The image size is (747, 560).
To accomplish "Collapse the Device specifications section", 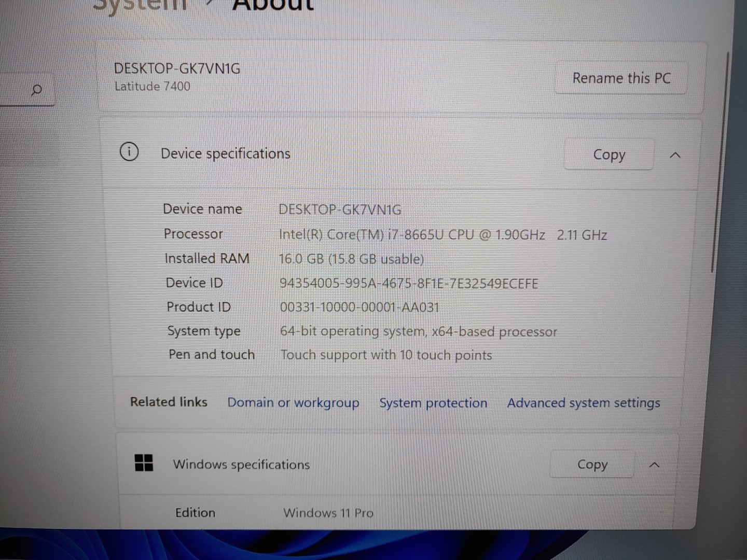I will pyautogui.click(x=675, y=155).
